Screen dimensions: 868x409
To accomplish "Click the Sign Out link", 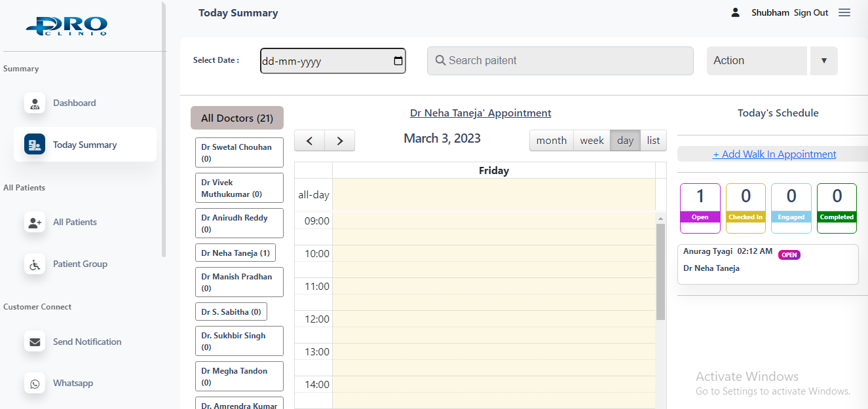I will pos(811,12).
